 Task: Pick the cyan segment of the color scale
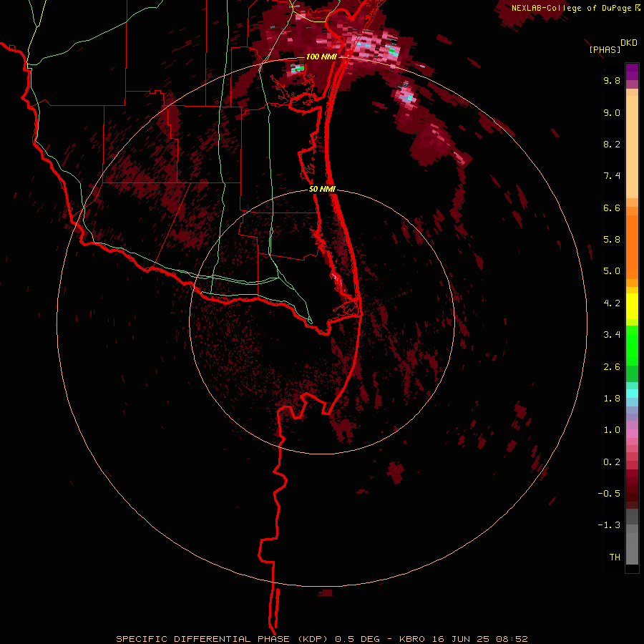(632, 394)
